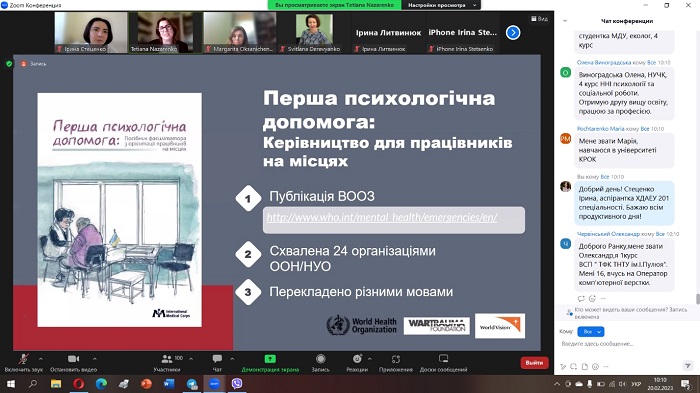Unmute the microphone in Zoom toolbar
The image size is (700, 393).
[x=23, y=359]
